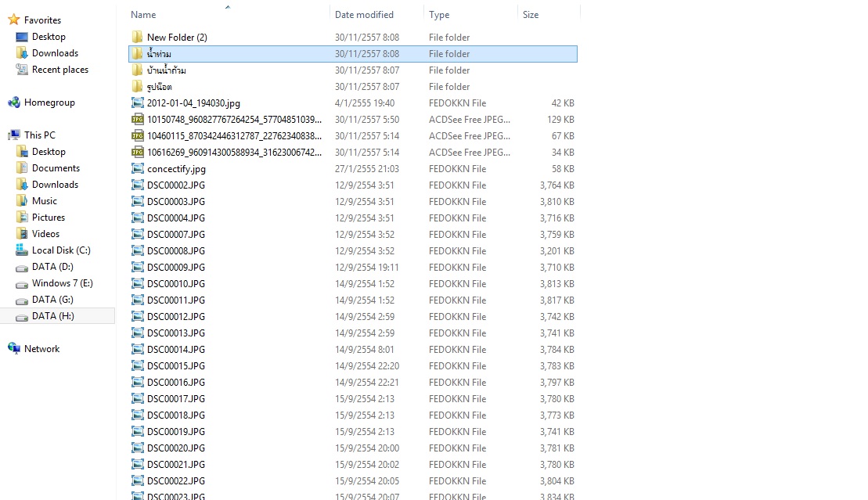Click image icon of 2012-01-04_194030.jpg
868x500 pixels.
[x=137, y=103]
